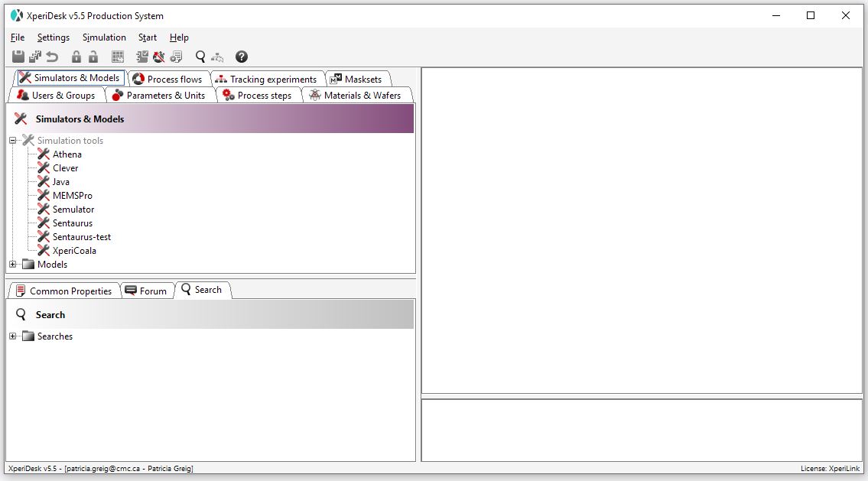Click the undo arrow toolbar icon
868x481 pixels.
click(x=52, y=57)
